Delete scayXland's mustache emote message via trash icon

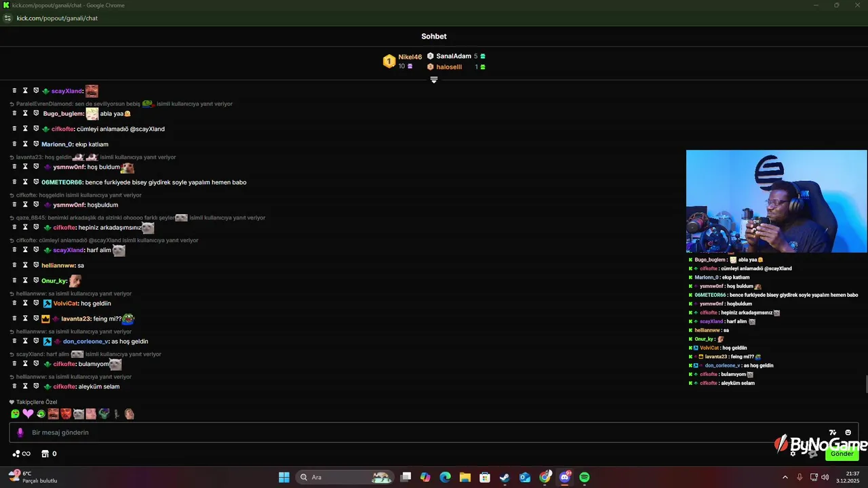(x=14, y=91)
